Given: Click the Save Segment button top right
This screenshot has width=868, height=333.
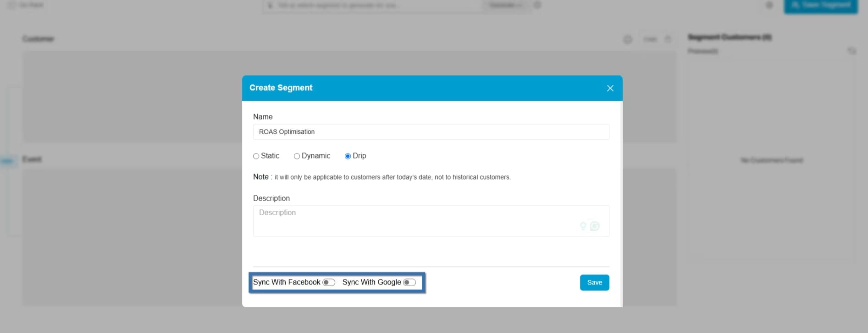Looking at the screenshot, I should pos(820,5).
